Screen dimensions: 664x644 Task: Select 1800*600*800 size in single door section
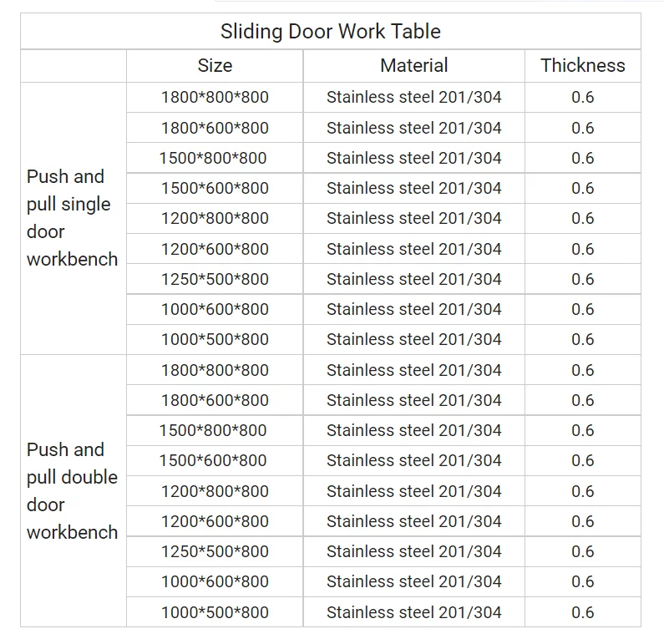pos(215,128)
